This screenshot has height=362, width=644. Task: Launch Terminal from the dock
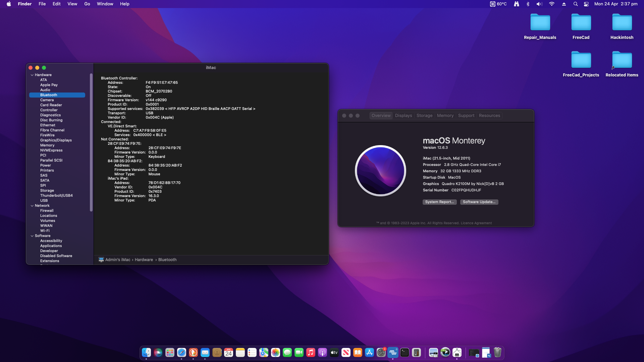[405, 353]
